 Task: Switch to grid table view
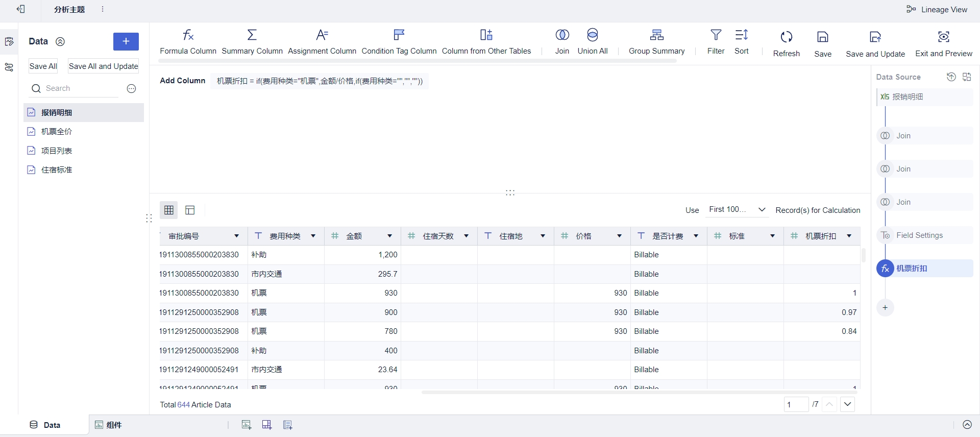(169, 210)
